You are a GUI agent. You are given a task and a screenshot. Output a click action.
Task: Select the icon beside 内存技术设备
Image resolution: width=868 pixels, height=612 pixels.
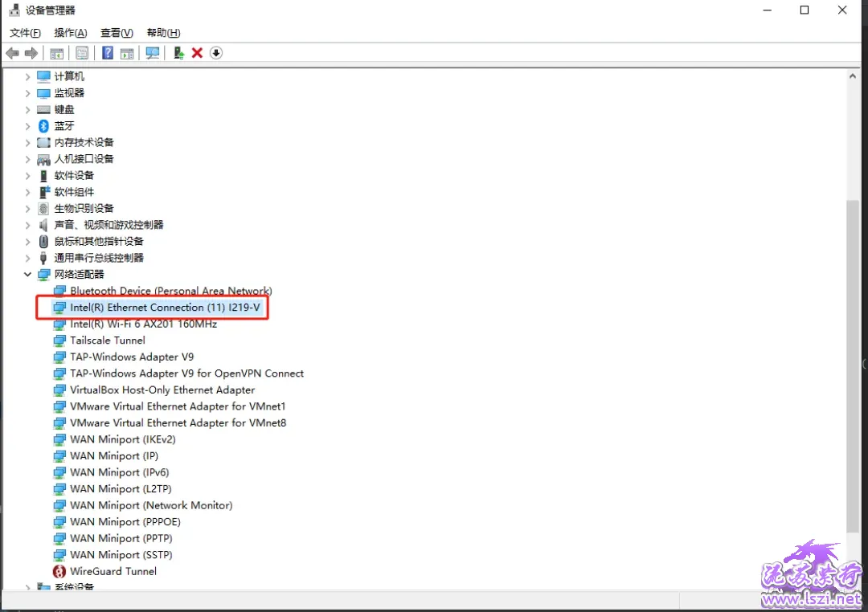[x=43, y=143]
